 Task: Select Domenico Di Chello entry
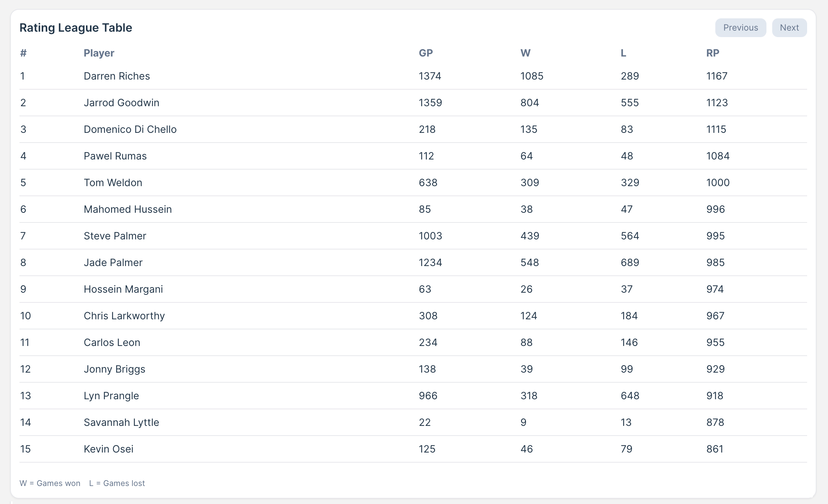click(x=130, y=129)
